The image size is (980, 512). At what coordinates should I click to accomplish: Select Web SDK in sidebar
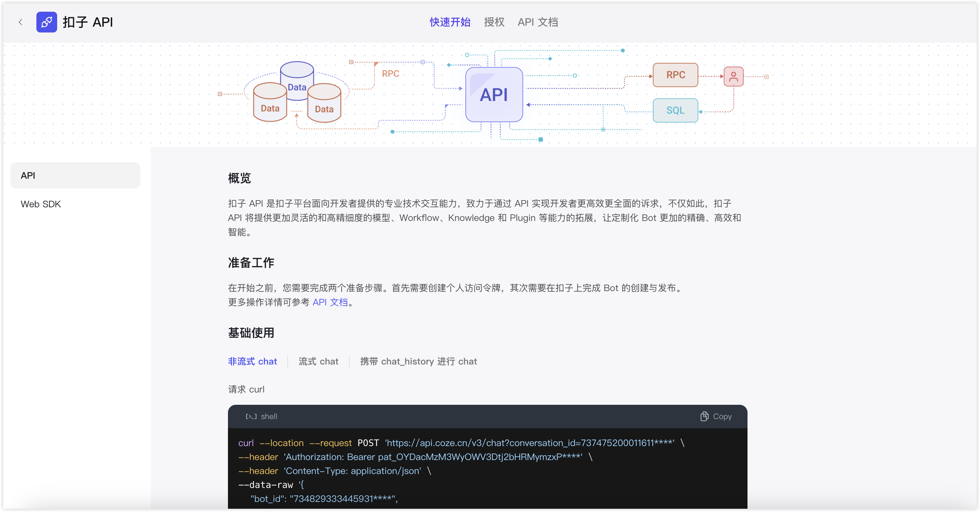coord(41,204)
